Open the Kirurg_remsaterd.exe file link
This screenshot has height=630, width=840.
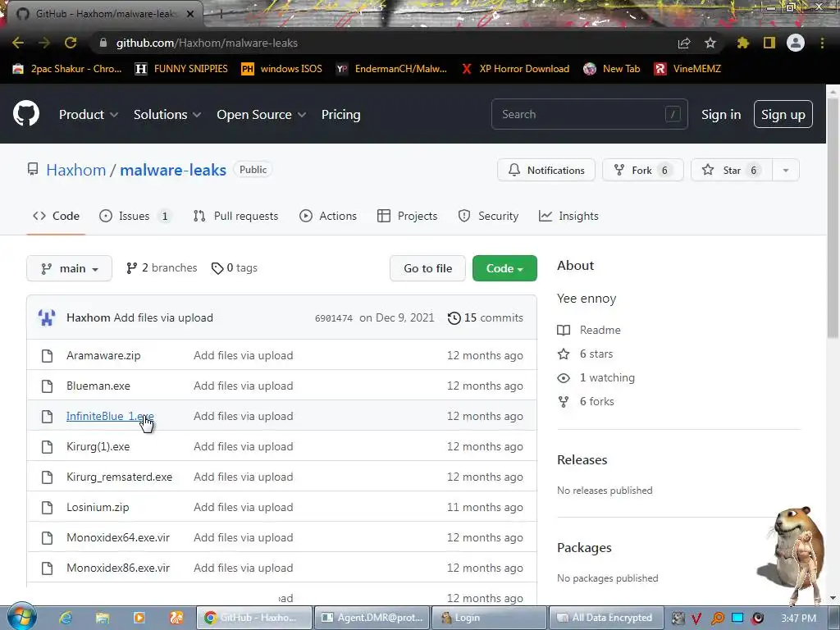[120, 477]
